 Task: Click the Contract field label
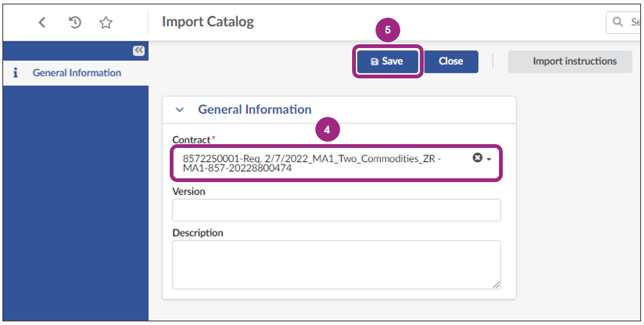point(192,140)
